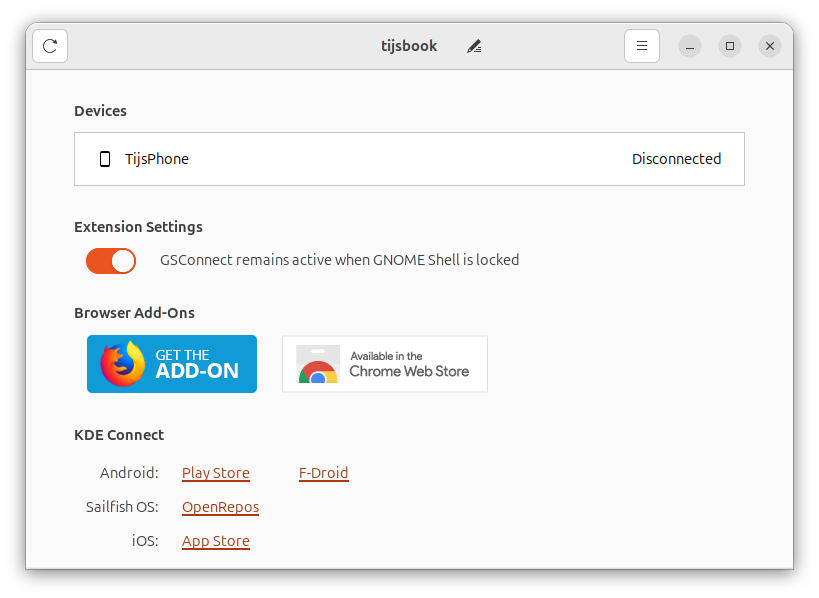This screenshot has height=598, width=819.
Task: Open the OpenRepos link for Sailfish OS
Action: [220, 507]
